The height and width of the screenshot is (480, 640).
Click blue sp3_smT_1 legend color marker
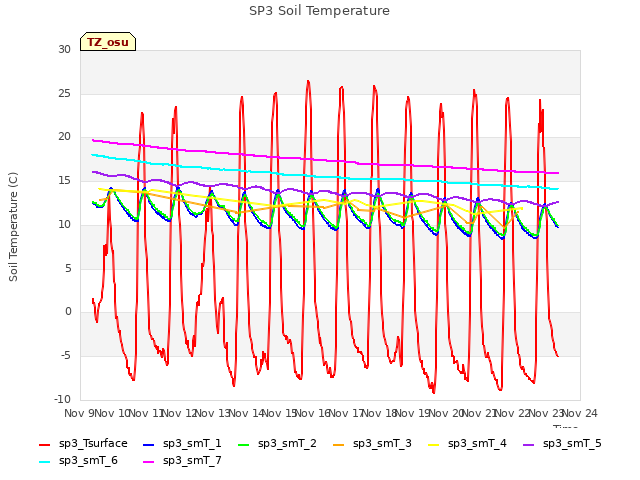tap(149, 444)
